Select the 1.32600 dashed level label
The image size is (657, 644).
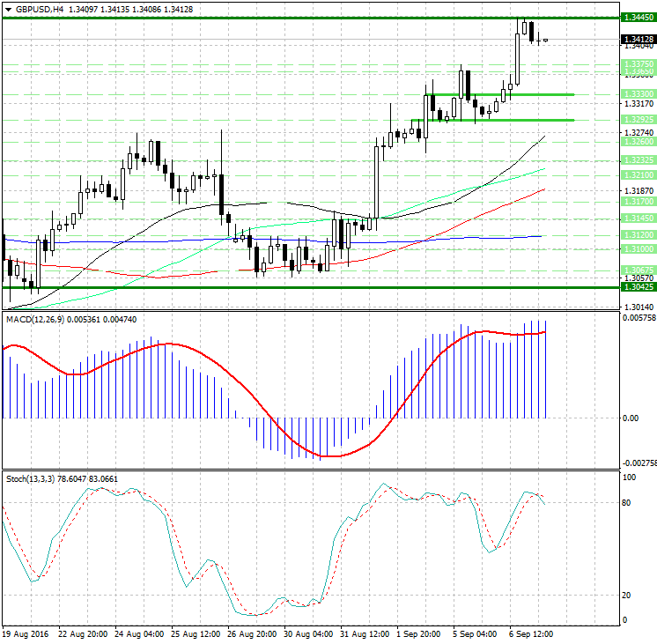(637, 142)
